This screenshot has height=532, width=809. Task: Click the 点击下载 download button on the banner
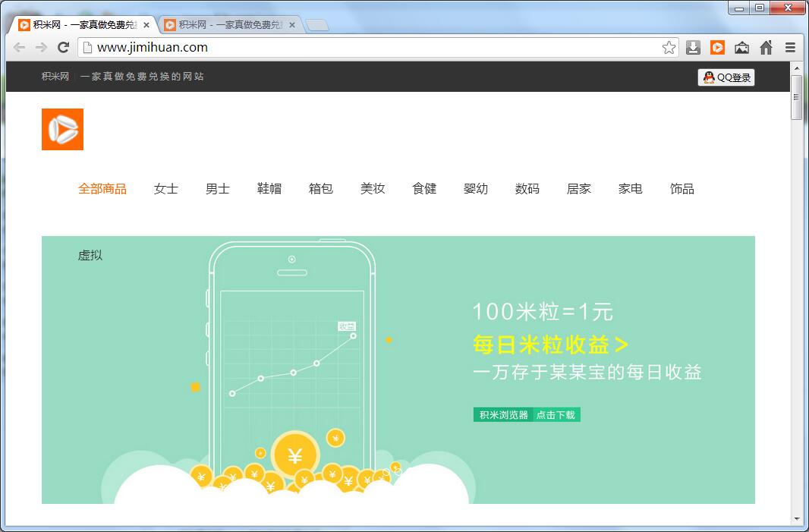(x=556, y=415)
